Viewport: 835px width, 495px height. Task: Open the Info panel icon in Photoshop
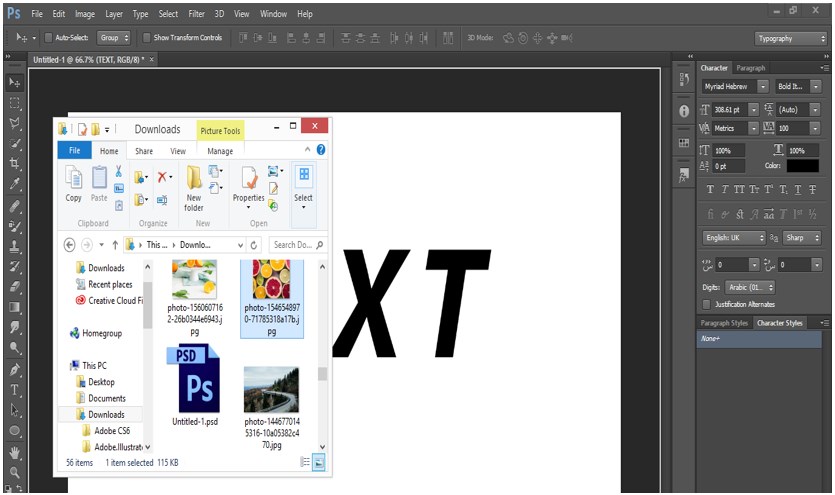pyautogui.click(x=684, y=111)
